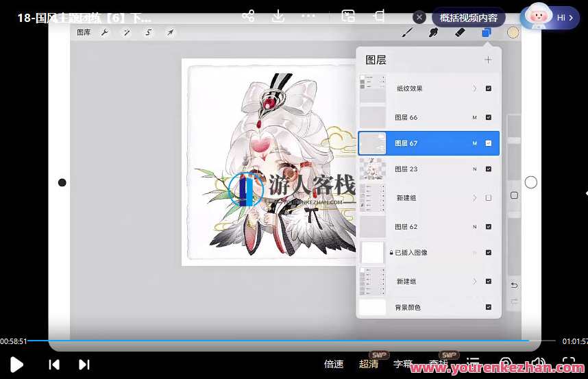Click the 背景颜色 white thumbnail

(372, 307)
